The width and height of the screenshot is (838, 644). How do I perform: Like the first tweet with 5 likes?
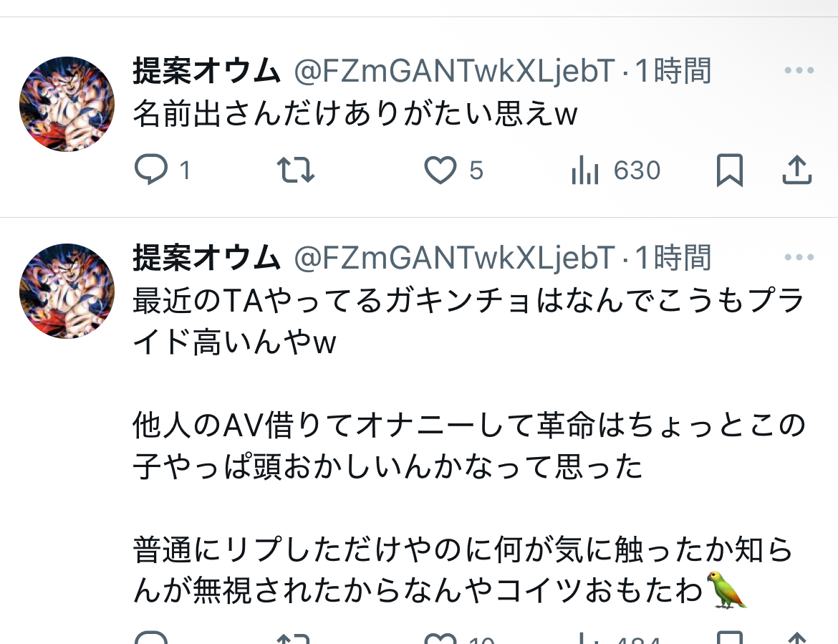click(453, 170)
